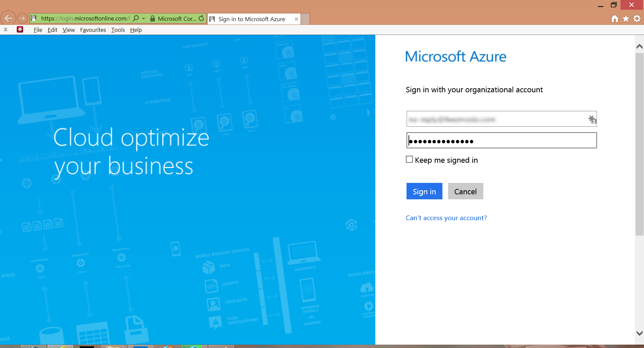Click the scrollbar down arrow
Screen dimensions: 644x348
tap(640, 333)
